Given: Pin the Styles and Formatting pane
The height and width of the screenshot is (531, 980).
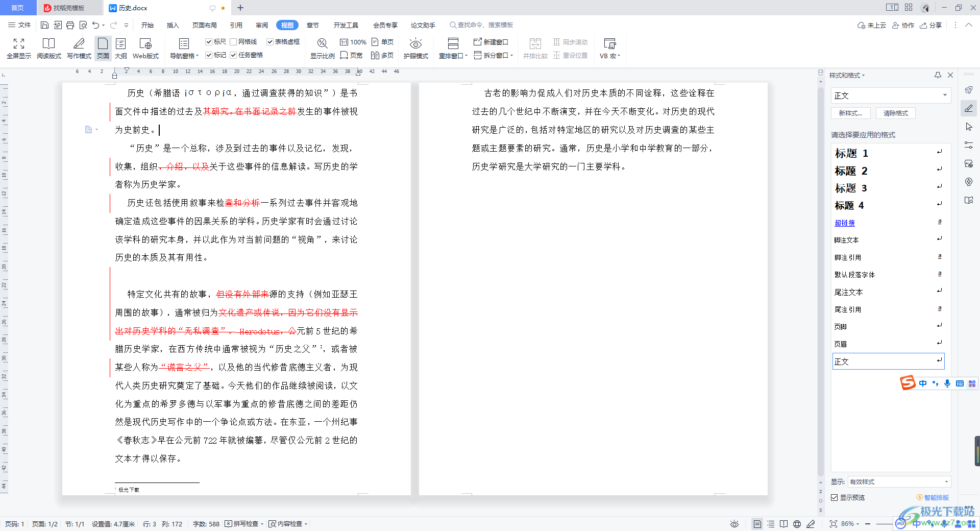Looking at the screenshot, I should (938, 75).
